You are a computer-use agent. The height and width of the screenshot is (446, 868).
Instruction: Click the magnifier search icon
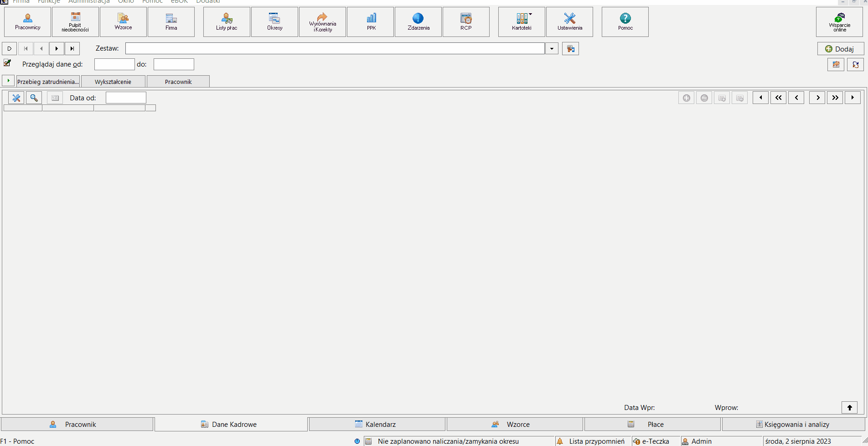[34, 98]
